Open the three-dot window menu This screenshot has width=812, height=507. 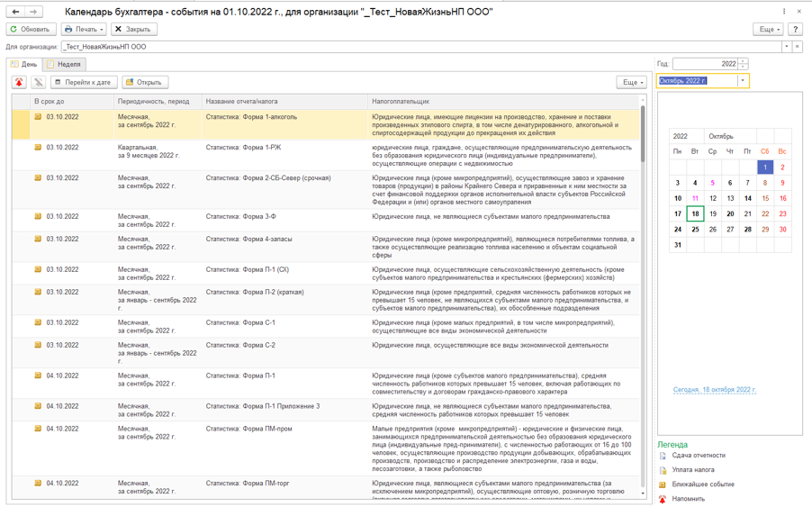[x=784, y=12]
